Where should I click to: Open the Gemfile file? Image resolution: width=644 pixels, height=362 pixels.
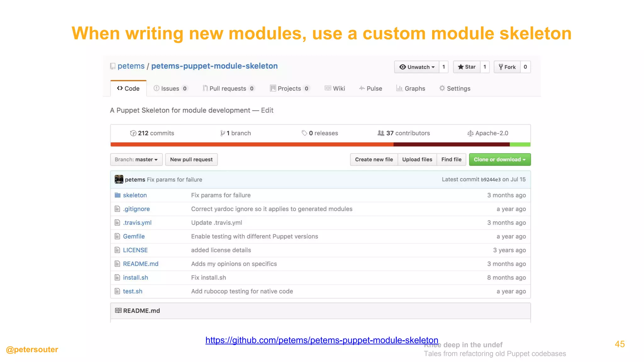(134, 236)
